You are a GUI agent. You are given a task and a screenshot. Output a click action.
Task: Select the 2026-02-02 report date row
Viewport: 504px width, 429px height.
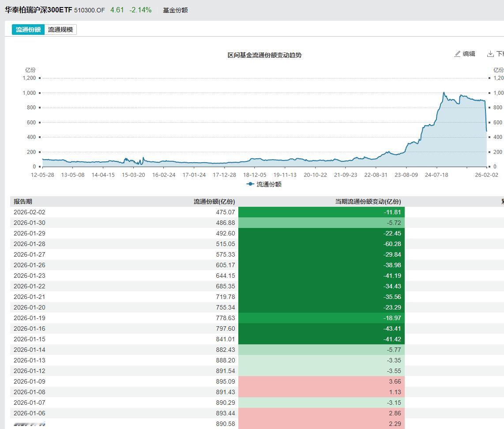click(x=30, y=212)
